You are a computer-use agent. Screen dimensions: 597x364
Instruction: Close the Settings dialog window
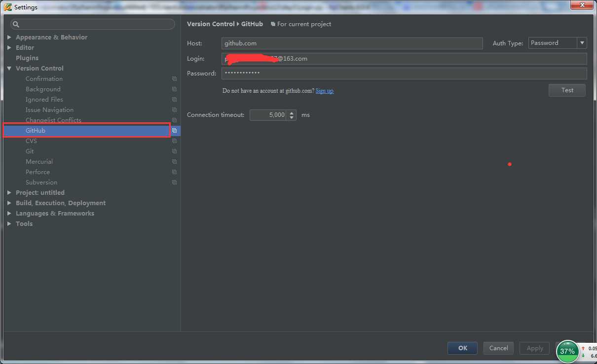click(582, 4)
